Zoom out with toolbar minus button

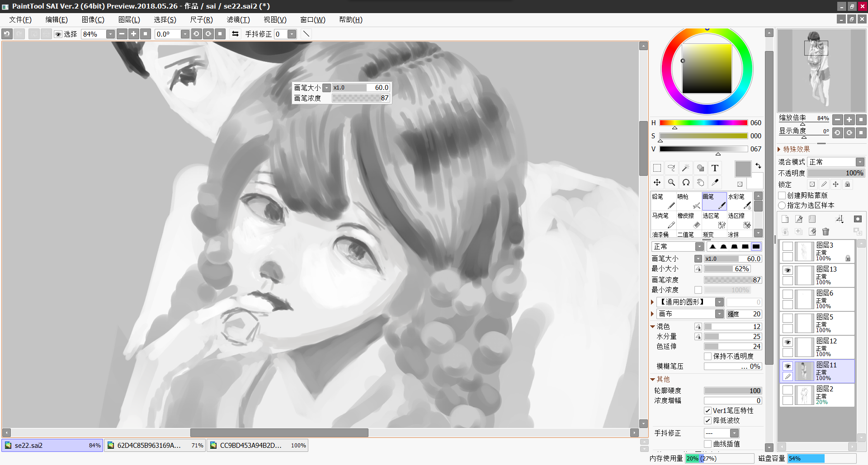[122, 34]
